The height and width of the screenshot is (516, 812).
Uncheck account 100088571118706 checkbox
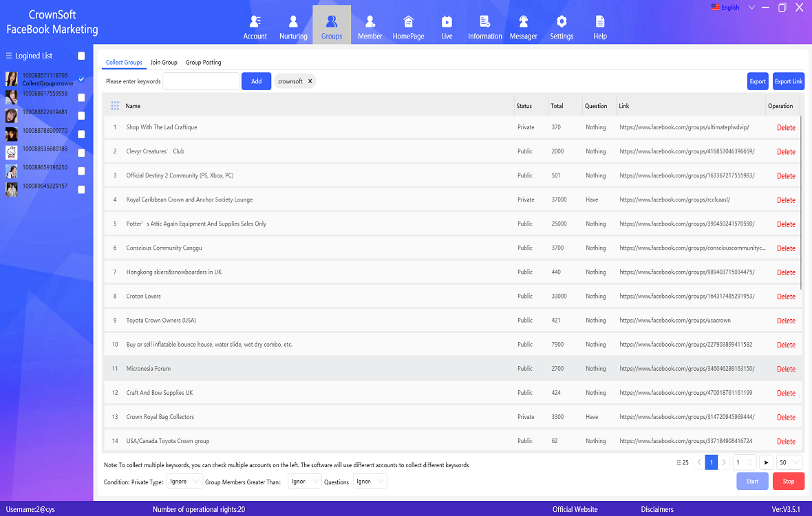click(x=81, y=78)
